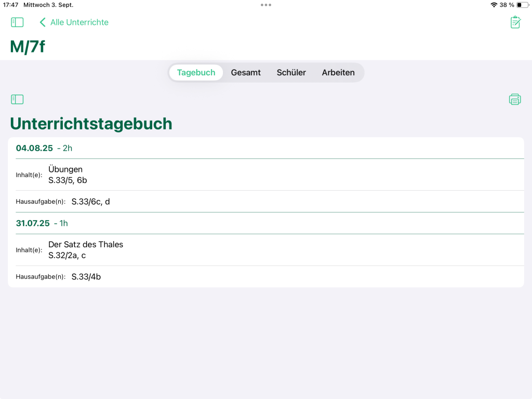This screenshot has height=399, width=532.
Task: Tap the course title M/7f
Action: click(27, 46)
